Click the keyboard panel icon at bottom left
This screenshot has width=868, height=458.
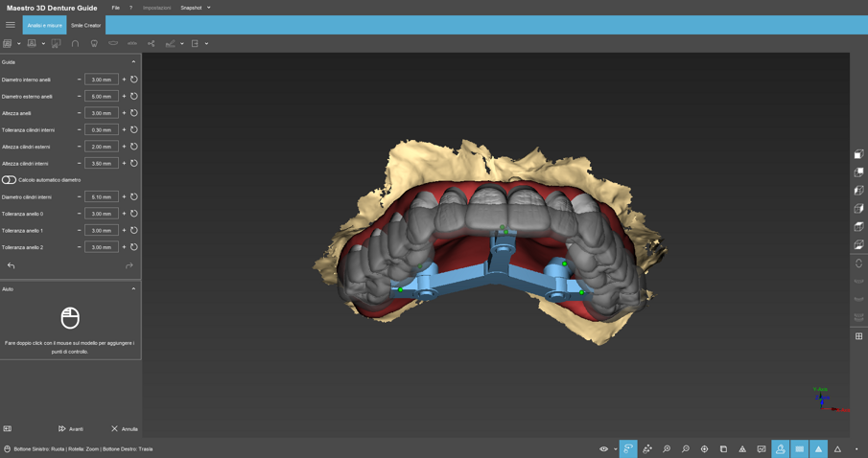point(8,428)
